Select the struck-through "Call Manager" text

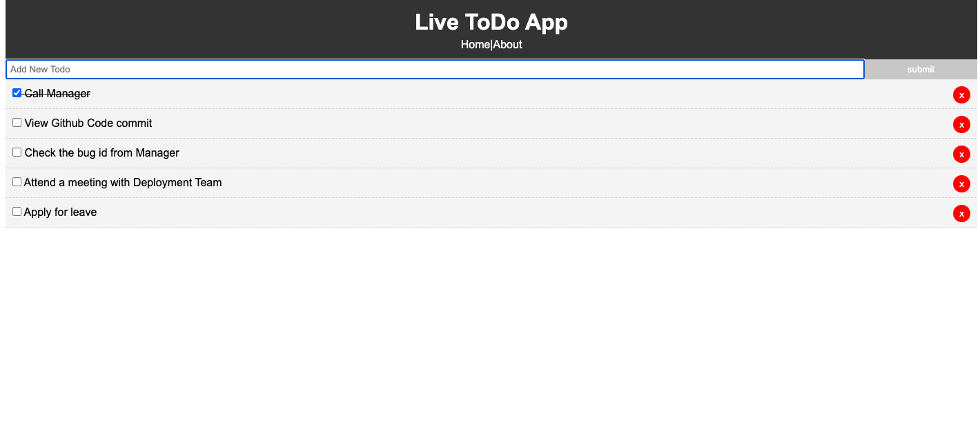coord(57,94)
